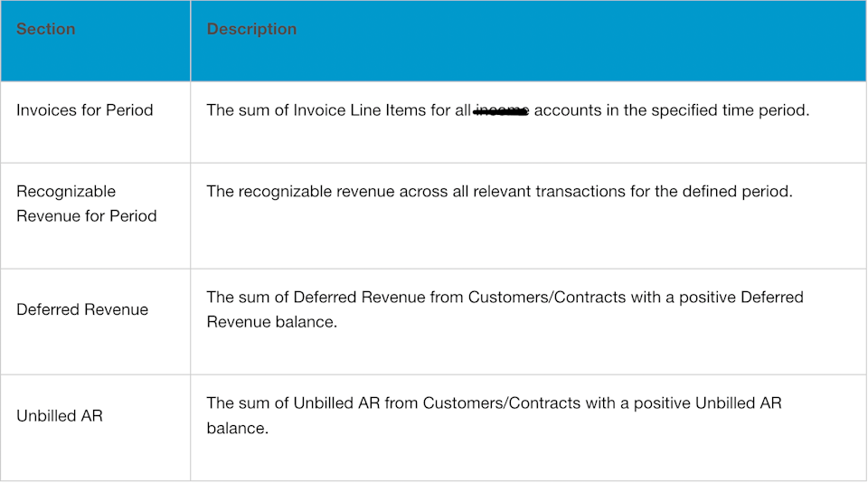This screenshot has height=483, width=868.
Task: Click the scribbled-out word in first description
Action: click(x=501, y=111)
